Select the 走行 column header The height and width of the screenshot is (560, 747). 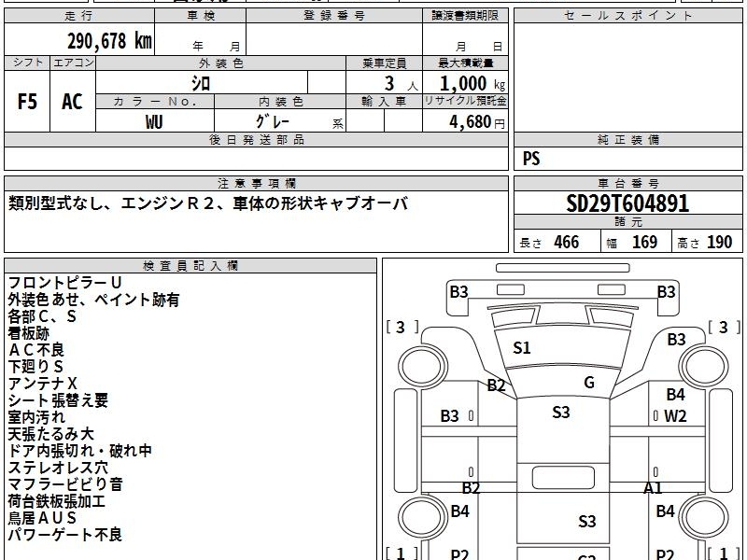pyautogui.click(x=79, y=16)
